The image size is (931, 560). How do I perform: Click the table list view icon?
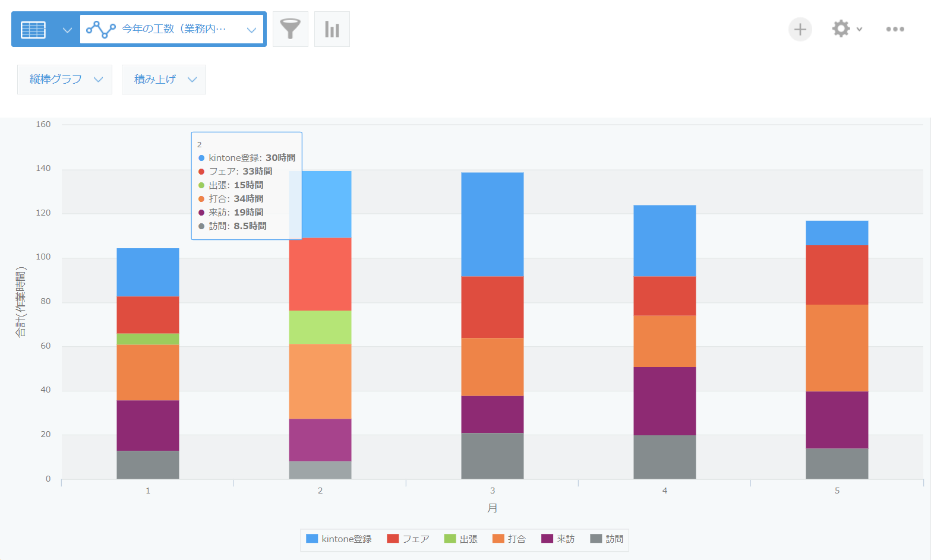pyautogui.click(x=33, y=29)
